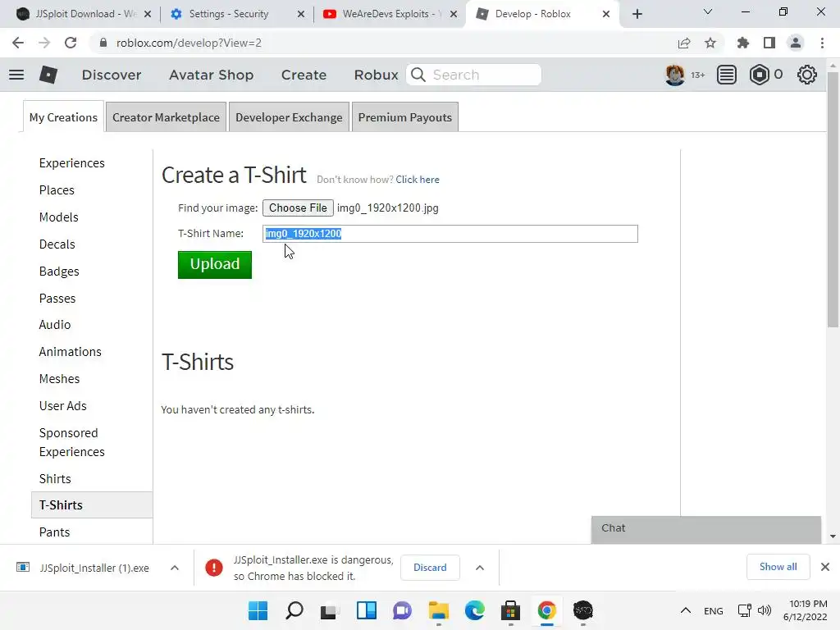
Task: Open a new Chrome tab
Action: click(637, 14)
